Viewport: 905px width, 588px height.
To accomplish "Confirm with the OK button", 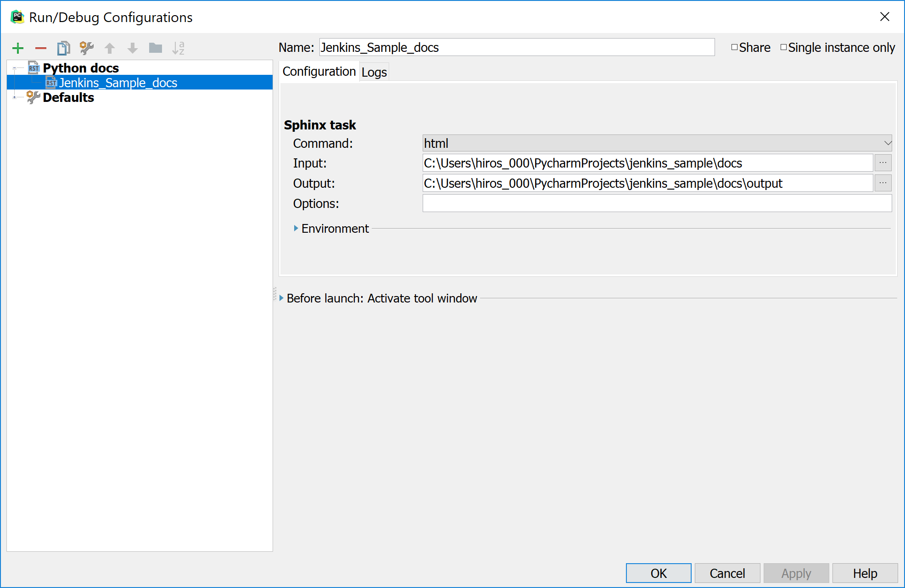I will click(659, 573).
